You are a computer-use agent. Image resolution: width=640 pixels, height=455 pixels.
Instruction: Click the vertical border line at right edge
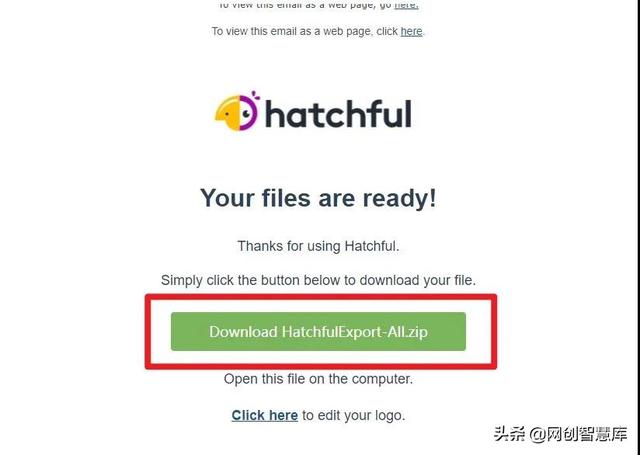[637, 227]
